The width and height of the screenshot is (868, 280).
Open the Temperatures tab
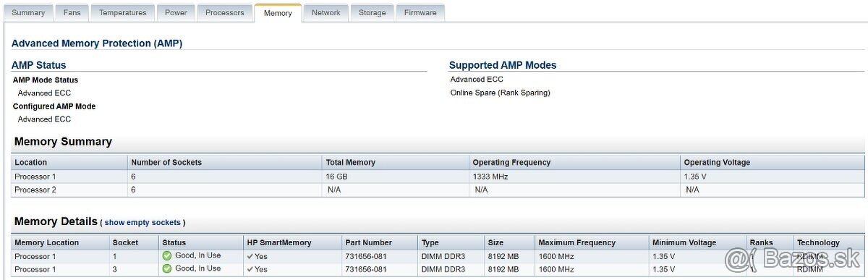[x=123, y=12]
